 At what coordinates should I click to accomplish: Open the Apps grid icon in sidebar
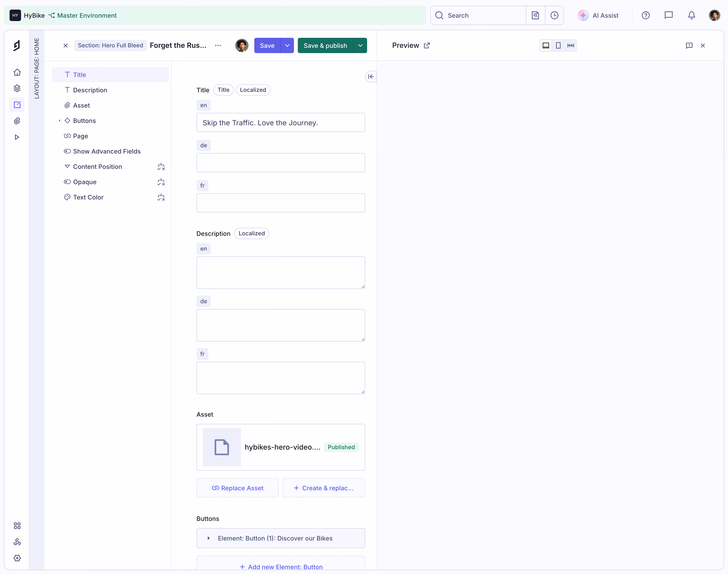click(x=17, y=526)
